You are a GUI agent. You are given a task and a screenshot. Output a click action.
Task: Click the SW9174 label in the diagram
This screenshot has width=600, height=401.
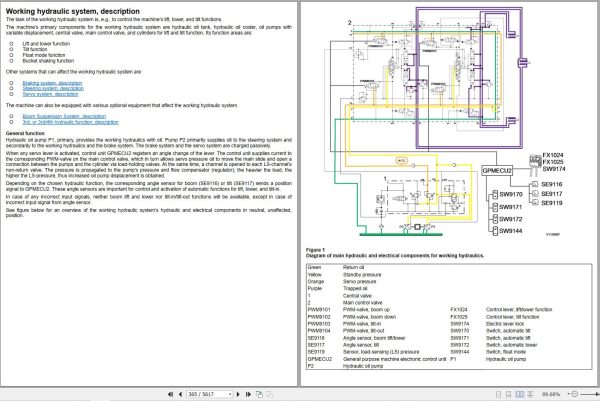[554, 169]
